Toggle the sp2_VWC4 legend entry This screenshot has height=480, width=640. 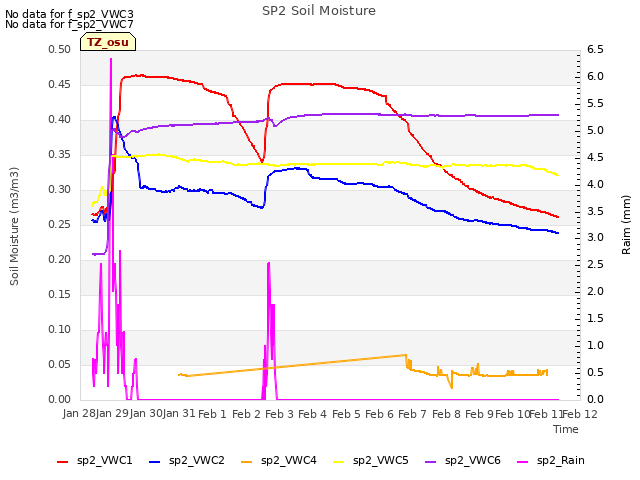tap(279, 461)
